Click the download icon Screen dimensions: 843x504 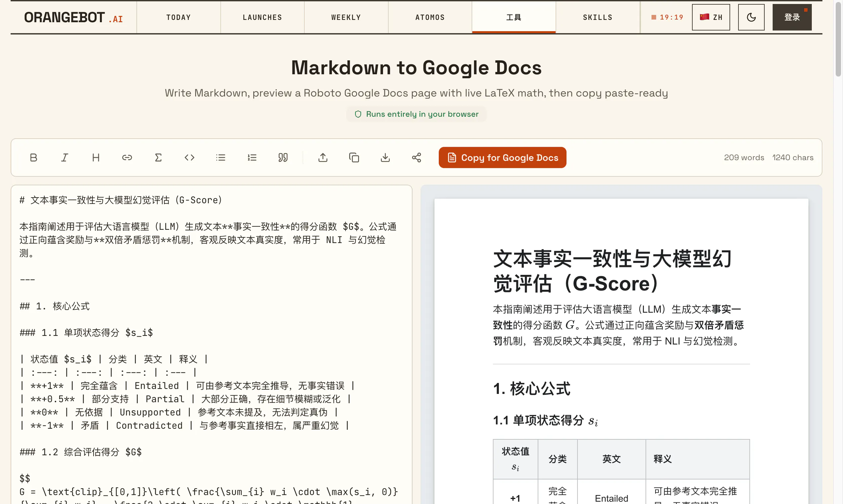tap(385, 157)
